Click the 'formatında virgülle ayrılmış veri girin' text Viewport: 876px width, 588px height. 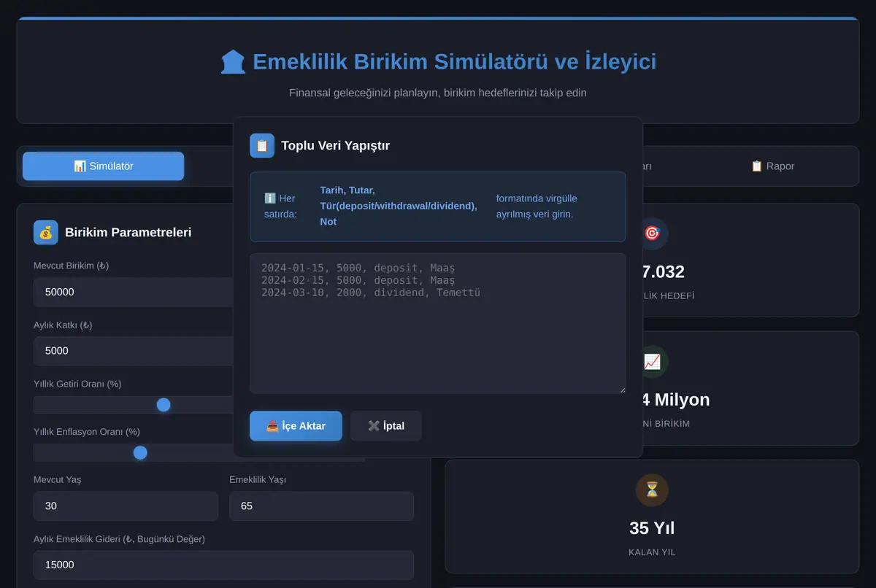pyautogui.click(x=537, y=206)
